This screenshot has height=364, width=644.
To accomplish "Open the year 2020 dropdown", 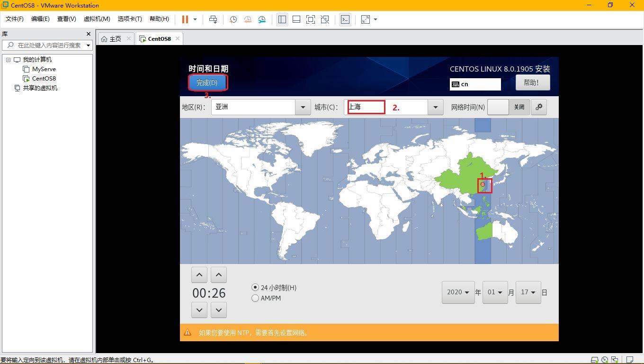I will (458, 292).
